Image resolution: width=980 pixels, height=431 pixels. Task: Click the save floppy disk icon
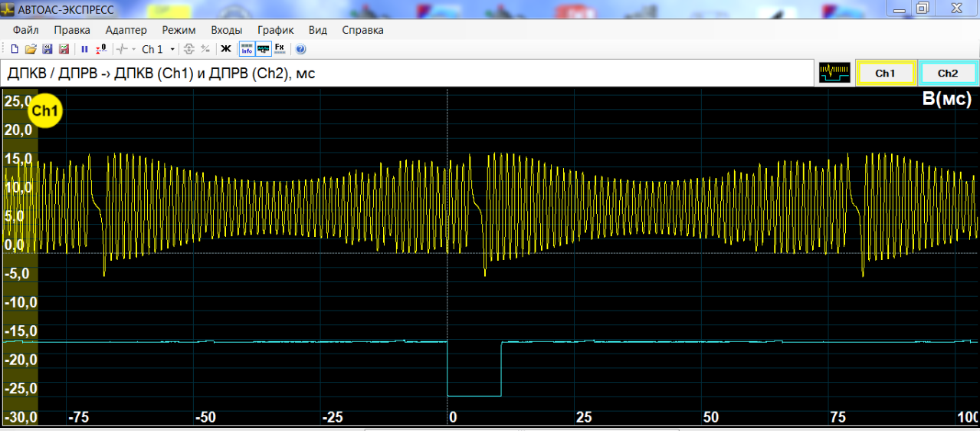pos(47,49)
